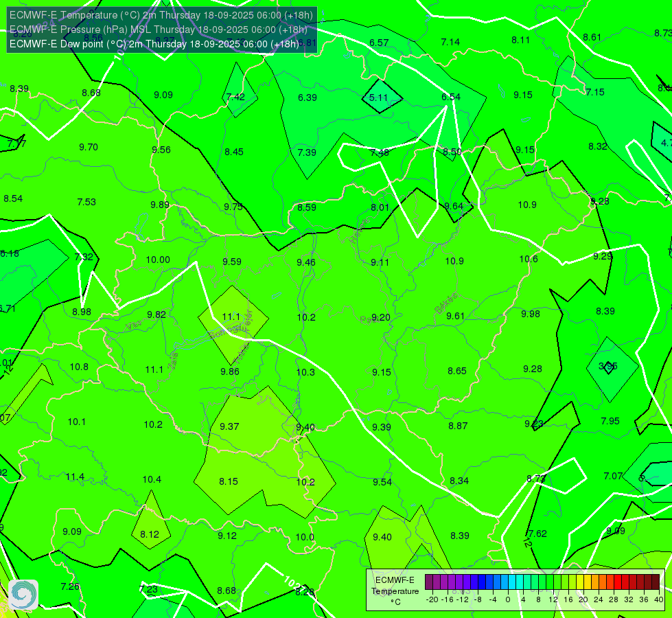Click the 9.56 temperature value
This screenshot has width=672, height=618.
pos(161,150)
